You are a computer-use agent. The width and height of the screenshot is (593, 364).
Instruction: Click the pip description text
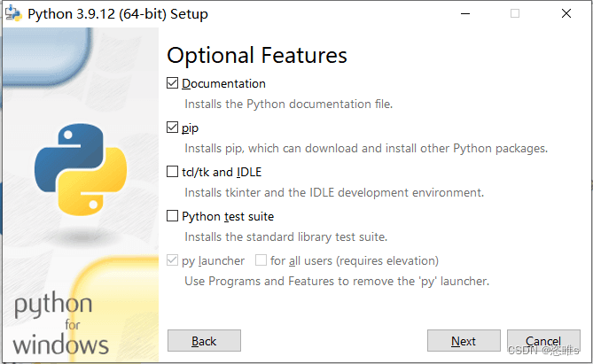pyautogui.click(x=365, y=148)
